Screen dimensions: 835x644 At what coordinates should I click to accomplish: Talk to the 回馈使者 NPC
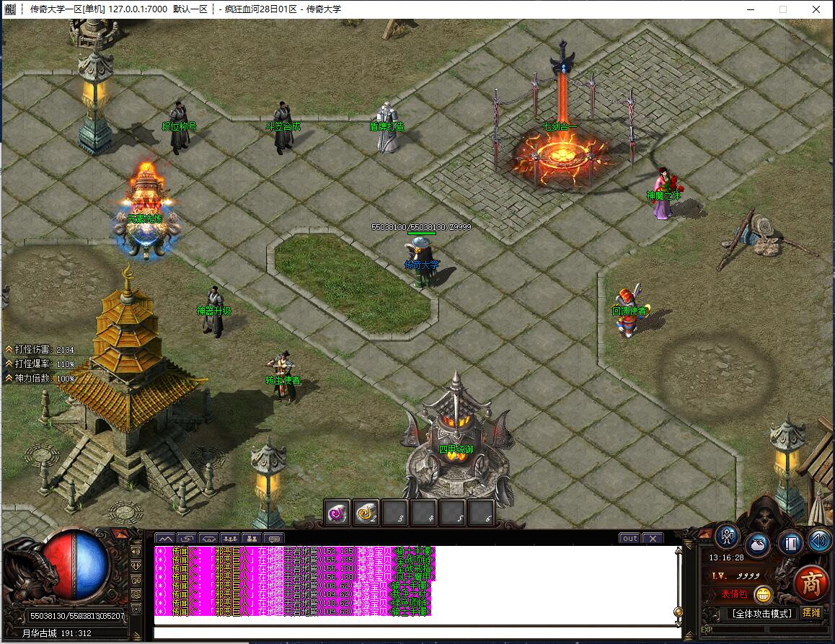630,311
